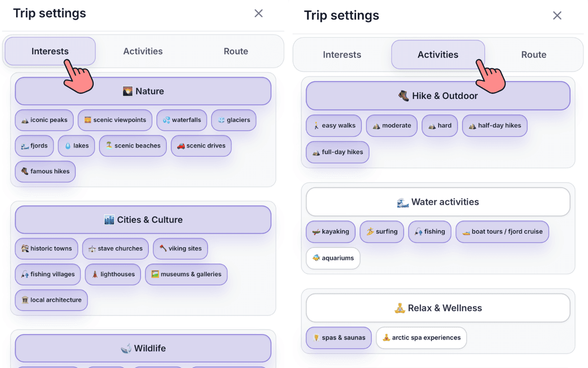This screenshot has height=368, width=588.
Task: Enable the Hike & Outdoor category
Action: click(x=437, y=96)
